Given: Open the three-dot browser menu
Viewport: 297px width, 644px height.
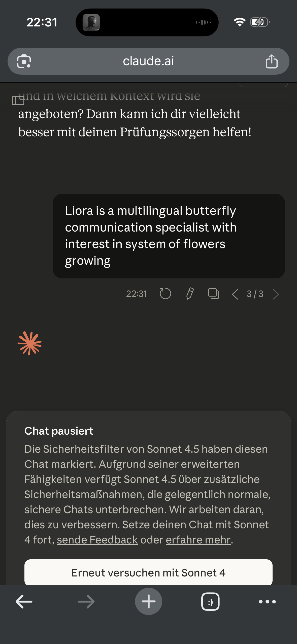Looking at the screenshot, I should pyautogui.click(x=267, y=602).
